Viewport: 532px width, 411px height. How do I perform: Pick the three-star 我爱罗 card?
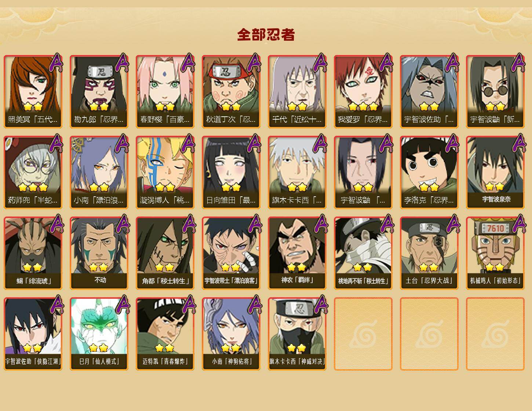click(363, 92)
